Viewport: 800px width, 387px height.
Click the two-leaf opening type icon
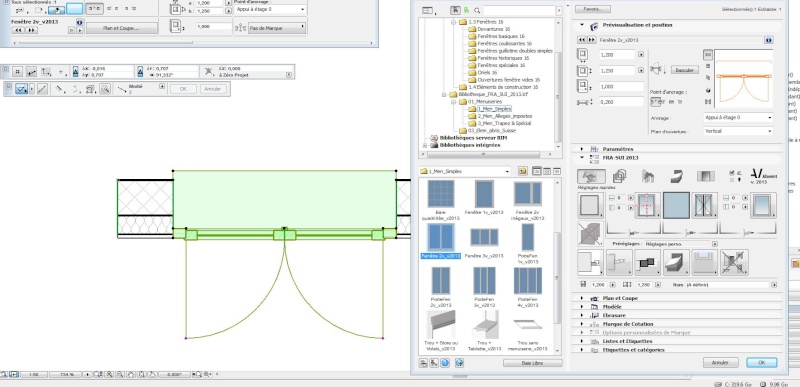click(x=705, y=205)
